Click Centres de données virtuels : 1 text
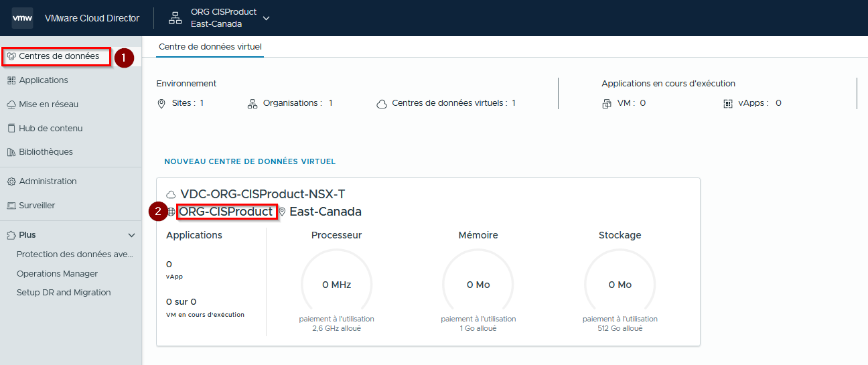The width and height of the screenshot is (868, 365). (x=454, y=103)
